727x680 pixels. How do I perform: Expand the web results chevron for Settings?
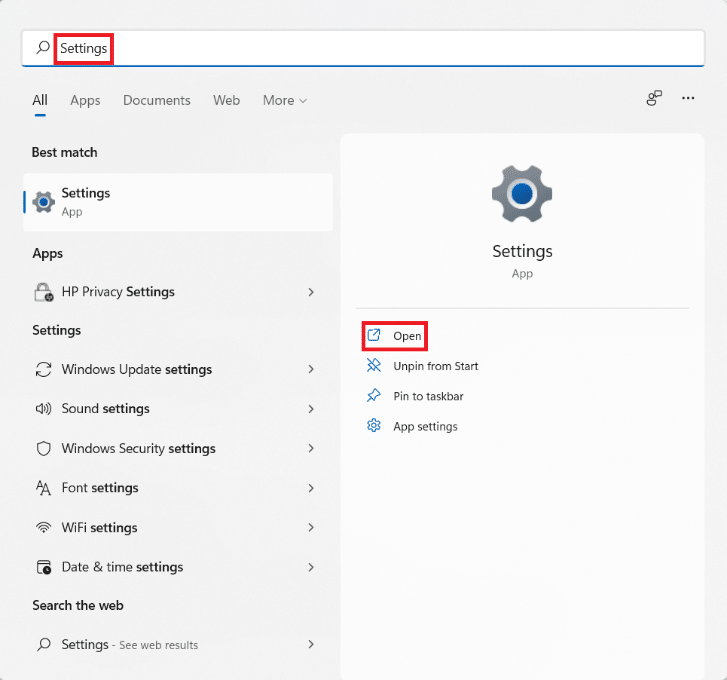pos(311,645)
